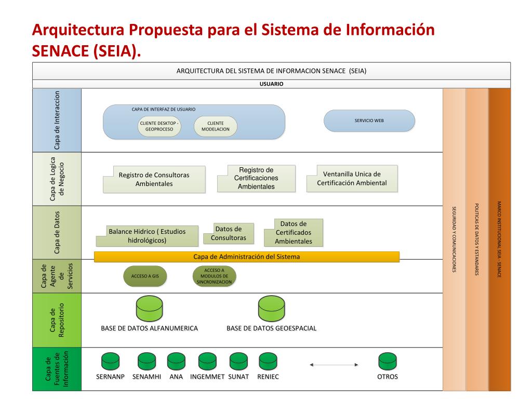Viewport: 532px width, 399px height.
Task: Click Acceso a Modulos de Sincronizacion oval
Action: point(215,276)
